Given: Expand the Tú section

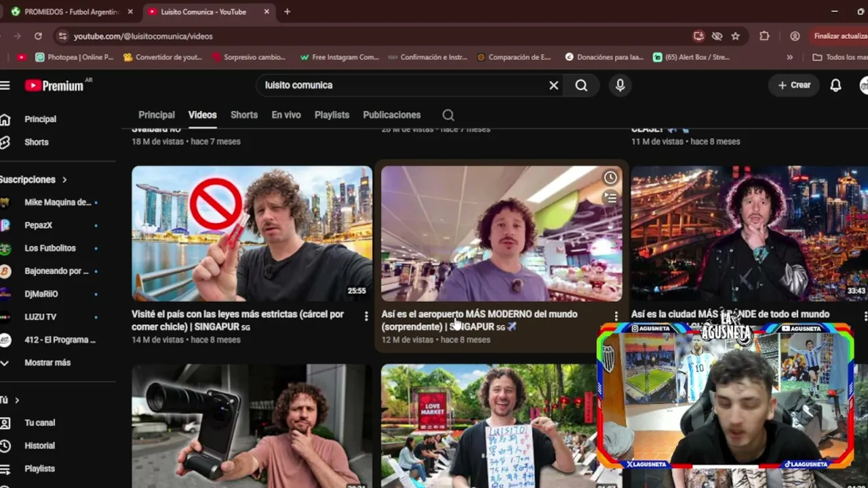Looking at the screenshot, I should pyautogui.click(x=9, y=400).
